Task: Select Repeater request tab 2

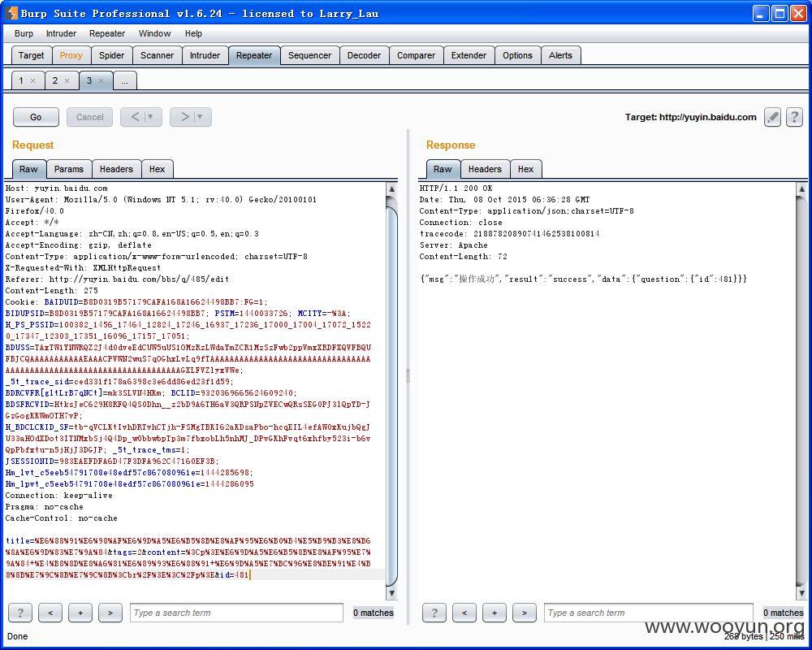Action: (55, 81)
